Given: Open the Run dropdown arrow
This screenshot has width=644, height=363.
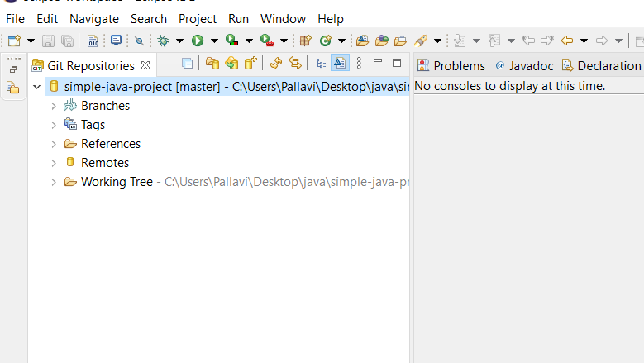Looking at the screenshot, I should pyautogui.click(x=214, y=41).
